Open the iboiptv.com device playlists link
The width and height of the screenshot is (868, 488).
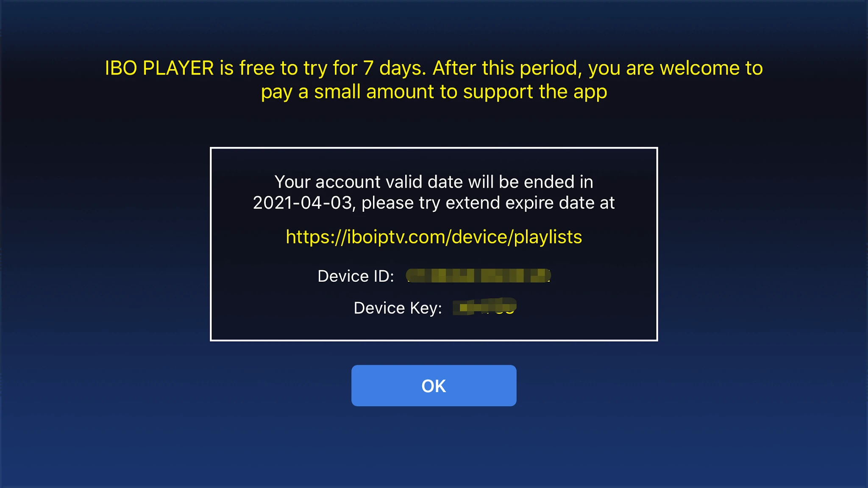(434, 237)
